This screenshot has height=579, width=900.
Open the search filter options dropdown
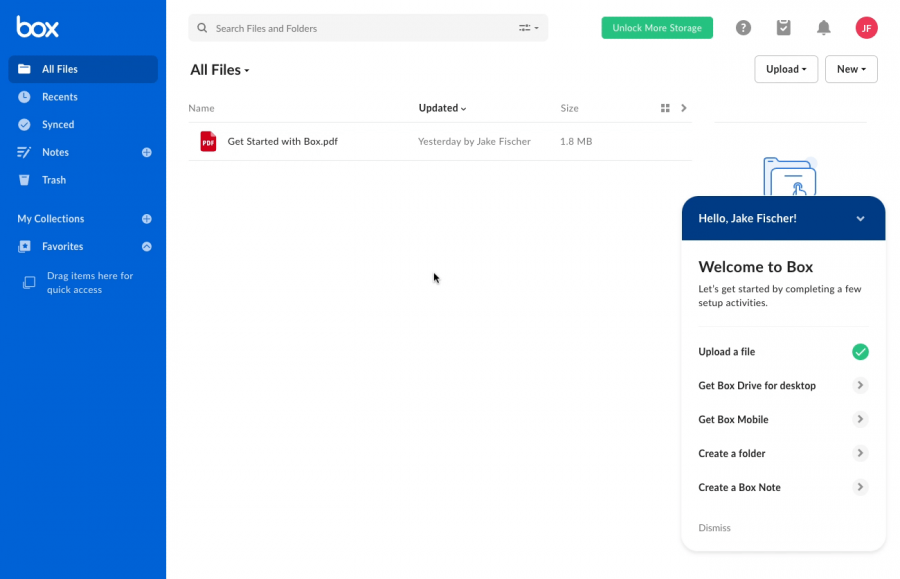(528, 28)
